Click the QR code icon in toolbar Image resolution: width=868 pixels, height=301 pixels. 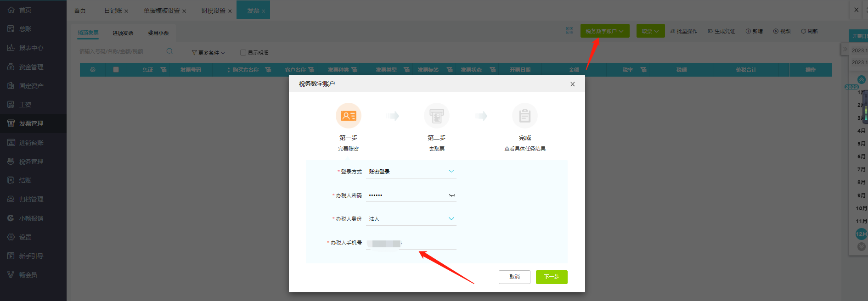[x=569, y=31]
